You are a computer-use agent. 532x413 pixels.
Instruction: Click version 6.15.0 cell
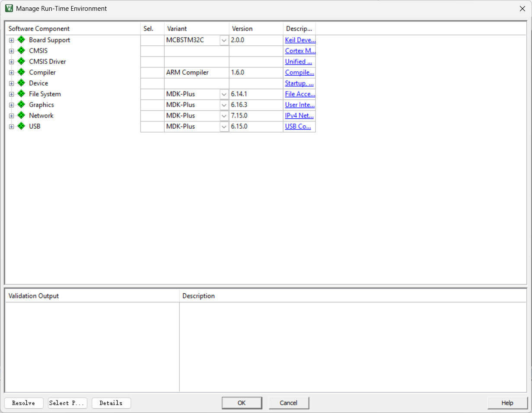coord(256,126)
